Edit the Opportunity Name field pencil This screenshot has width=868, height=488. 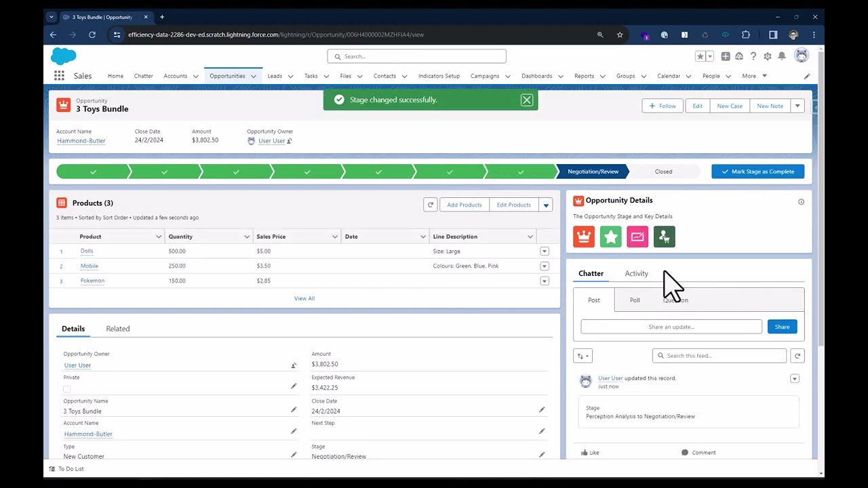pos(294,409)
